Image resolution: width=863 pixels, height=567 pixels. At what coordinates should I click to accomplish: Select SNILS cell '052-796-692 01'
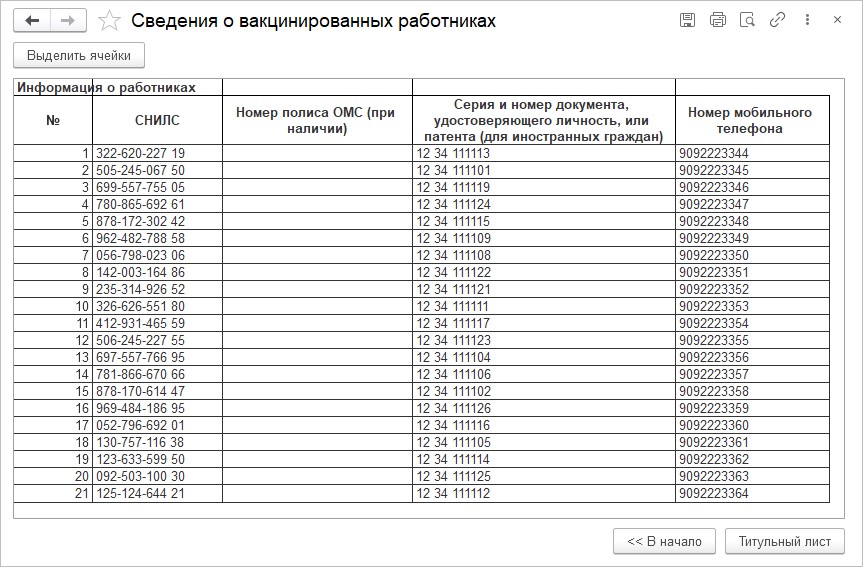coord(157,426)
